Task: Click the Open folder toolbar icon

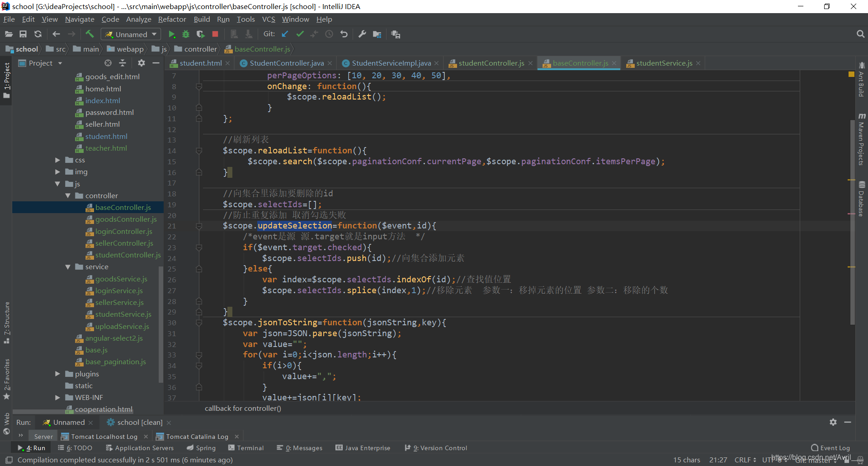Action: (9, 34)
